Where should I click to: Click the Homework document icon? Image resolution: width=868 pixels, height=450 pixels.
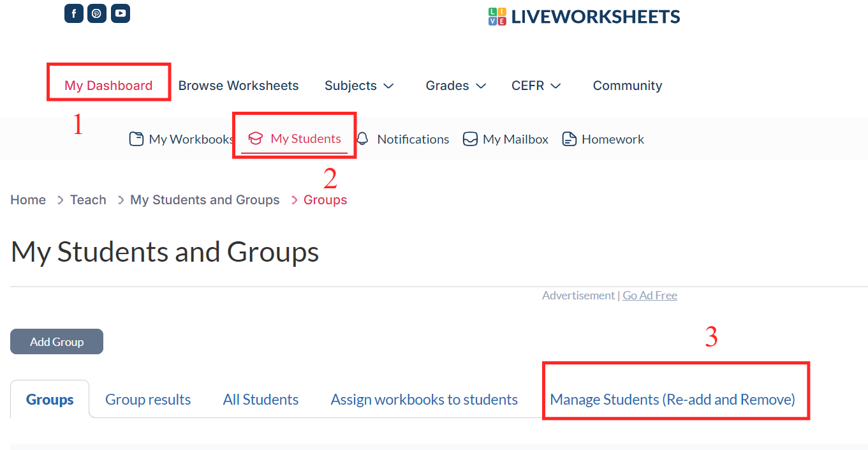click(x=570, y=139)
